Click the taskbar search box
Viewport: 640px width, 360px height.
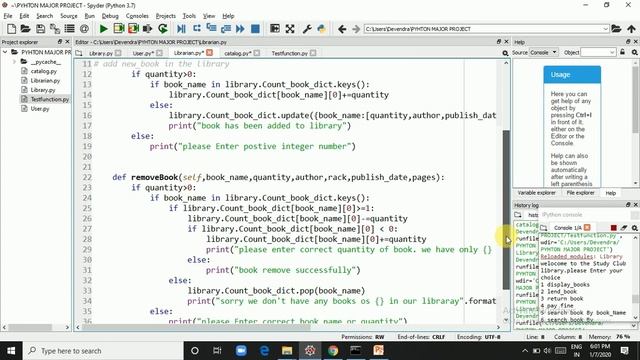pyautogui.click(x=103, y=351)
